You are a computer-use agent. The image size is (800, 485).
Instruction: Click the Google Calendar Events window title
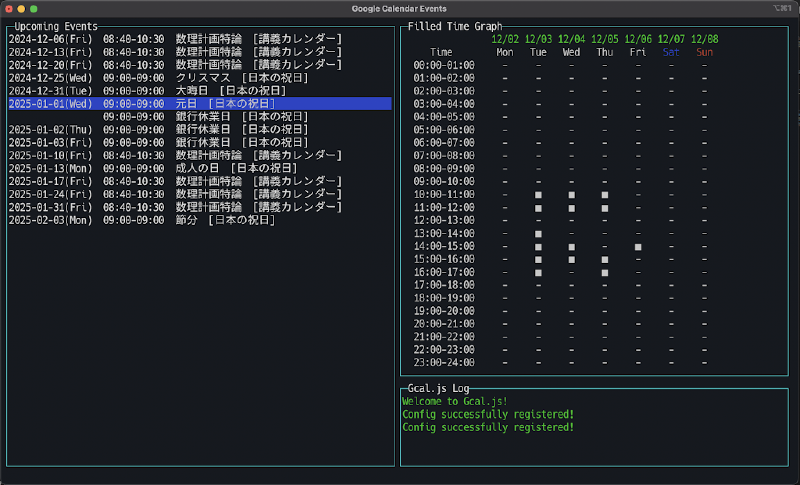(399, 9)
